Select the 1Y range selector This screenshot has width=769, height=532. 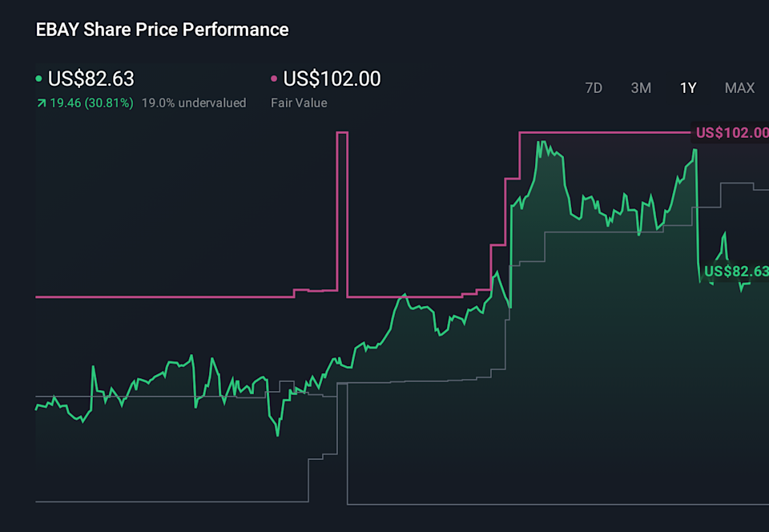pos(687,88)
